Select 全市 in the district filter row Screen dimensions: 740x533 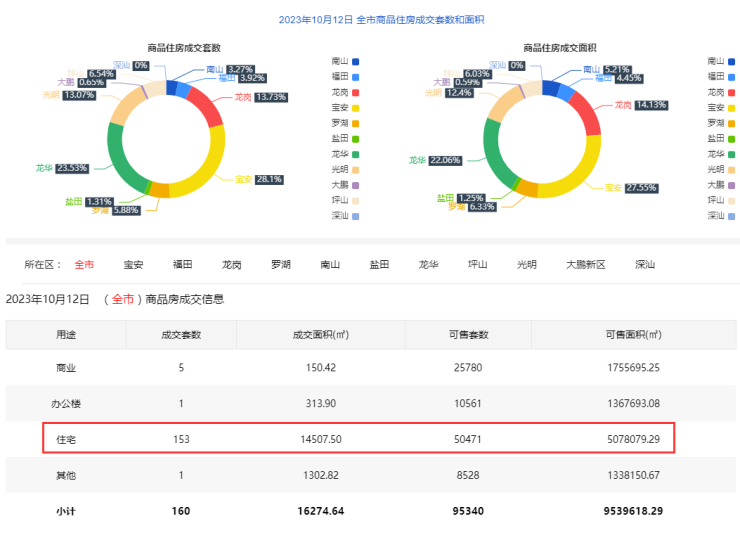pyautogui.click(x=84, y=265)
